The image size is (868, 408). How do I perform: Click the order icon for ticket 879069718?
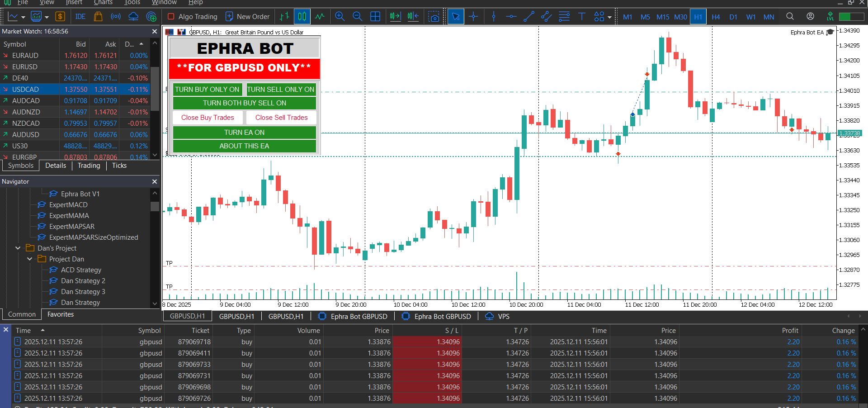18,342
